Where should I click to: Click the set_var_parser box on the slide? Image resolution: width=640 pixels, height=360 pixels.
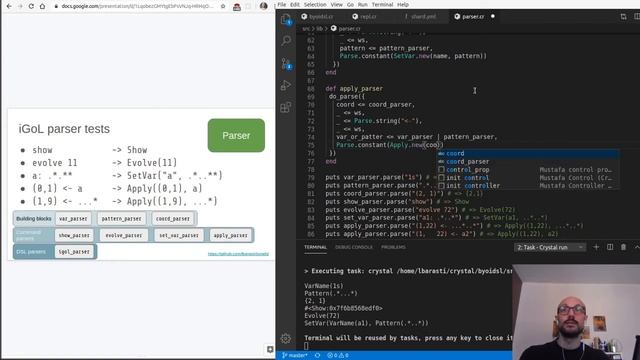tap(179, 235)
